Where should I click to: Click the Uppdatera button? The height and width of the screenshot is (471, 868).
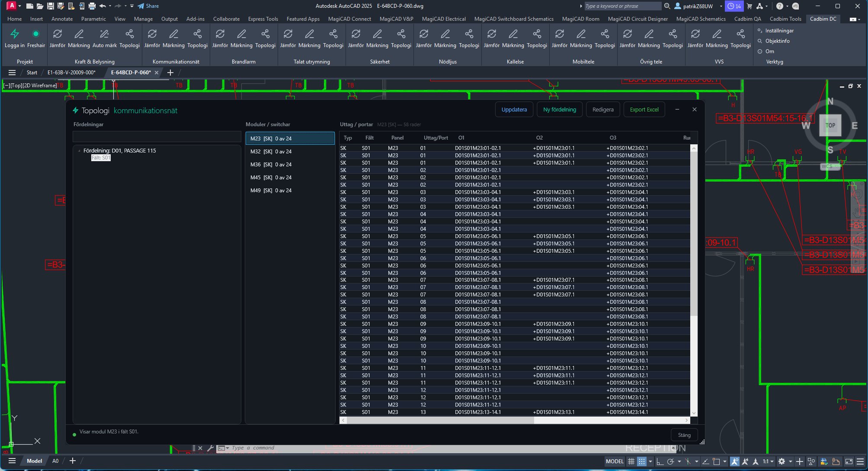[514, 109]
